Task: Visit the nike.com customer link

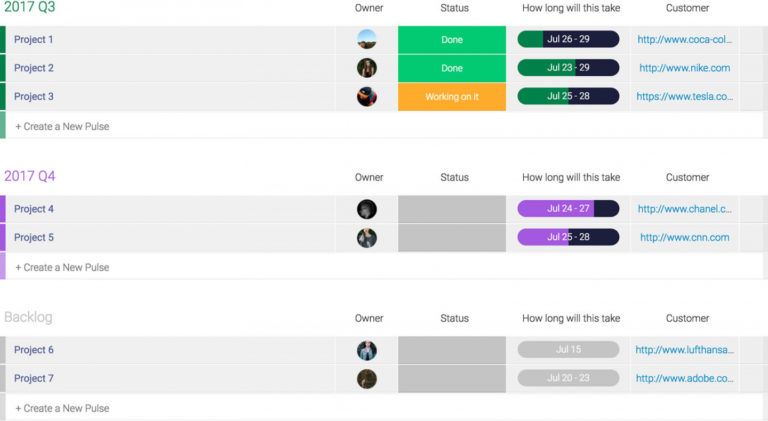Action: pos(685,68)
